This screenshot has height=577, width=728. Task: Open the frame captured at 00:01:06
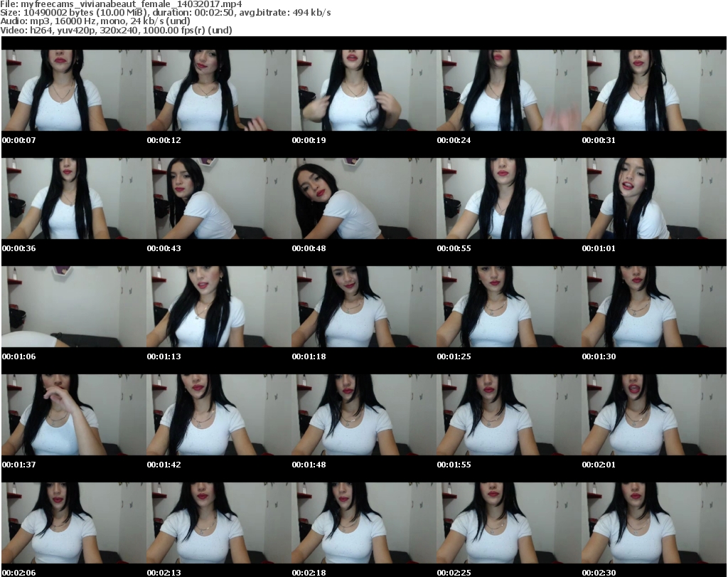click(74, 307)
